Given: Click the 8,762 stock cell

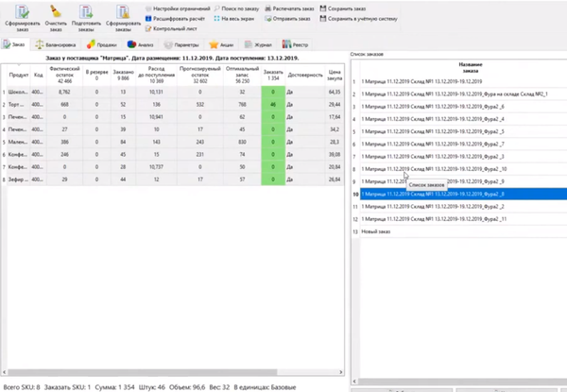Looking at the screenshot, I should [64, 93].
